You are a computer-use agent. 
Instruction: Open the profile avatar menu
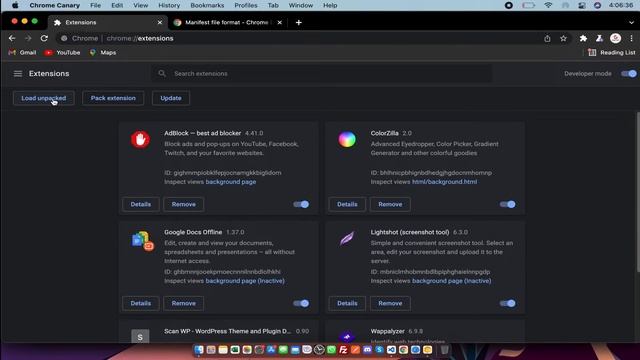click(616, 38)
